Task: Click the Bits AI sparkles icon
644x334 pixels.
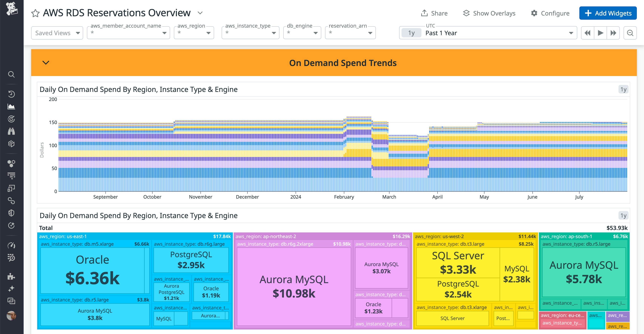Action: pos(11,289)
